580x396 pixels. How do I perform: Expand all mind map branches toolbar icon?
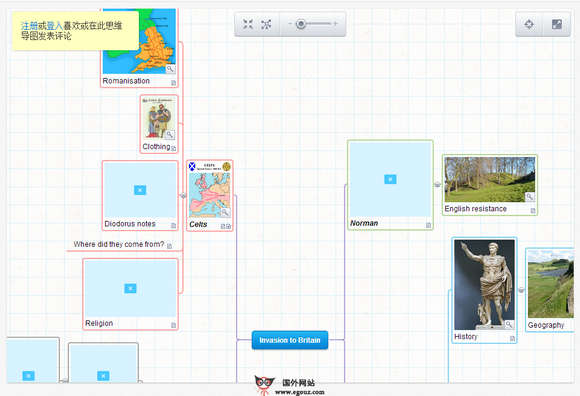click(x=266, y=24)
